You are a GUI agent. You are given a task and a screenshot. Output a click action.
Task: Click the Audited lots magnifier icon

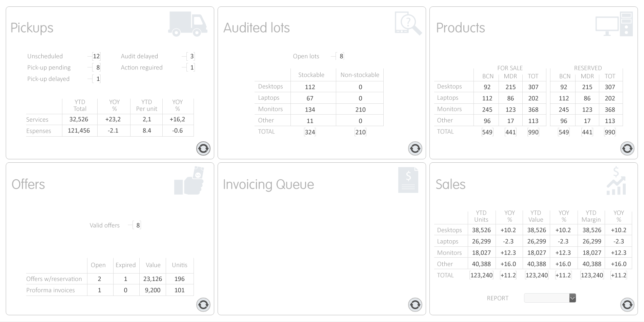click(408, 23)
